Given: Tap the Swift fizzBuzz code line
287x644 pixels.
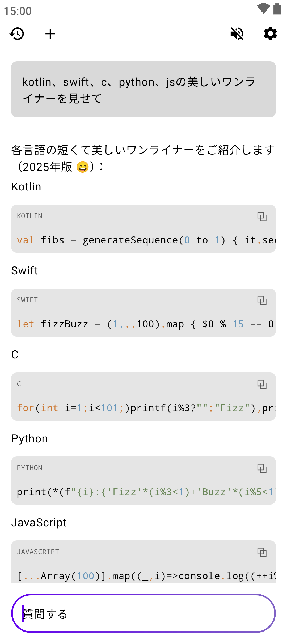Looking at the screenshot, I should click(x=143, y=324).
